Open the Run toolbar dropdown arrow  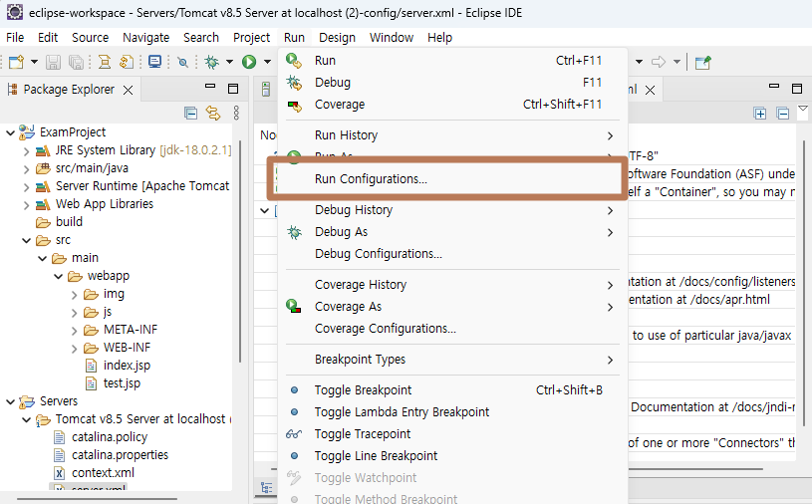(267, 62)
